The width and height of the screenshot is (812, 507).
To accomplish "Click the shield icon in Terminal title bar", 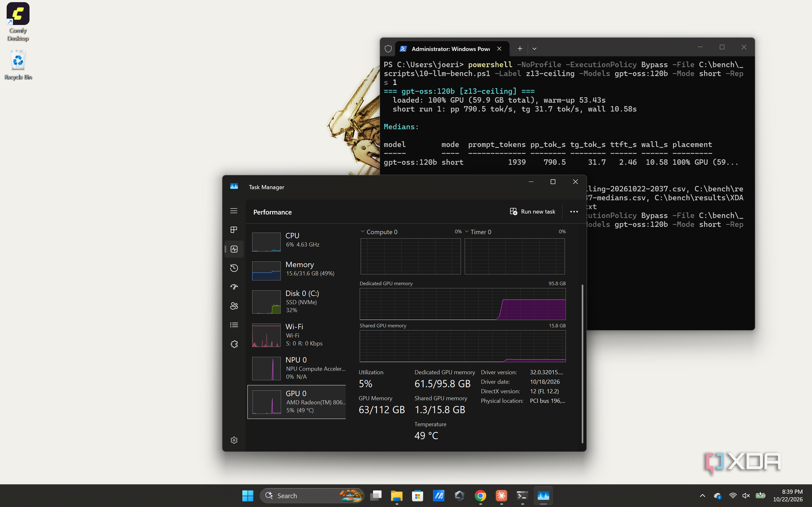I will (x=388, y=49).
